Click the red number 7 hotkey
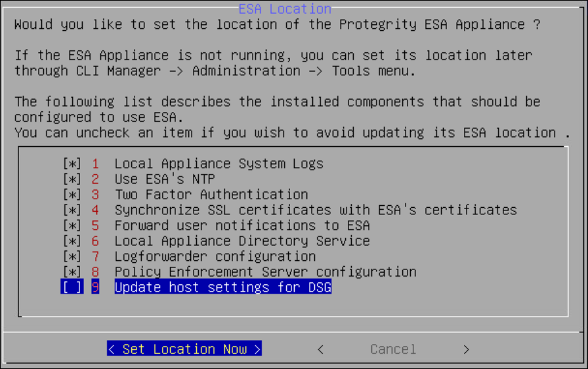588x369 pixels. [x=95, y=257]
